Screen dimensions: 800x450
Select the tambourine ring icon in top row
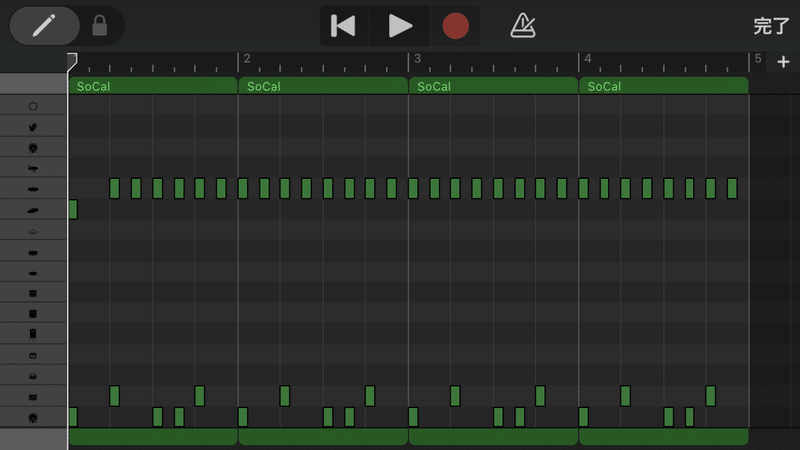tap(33, 106)
